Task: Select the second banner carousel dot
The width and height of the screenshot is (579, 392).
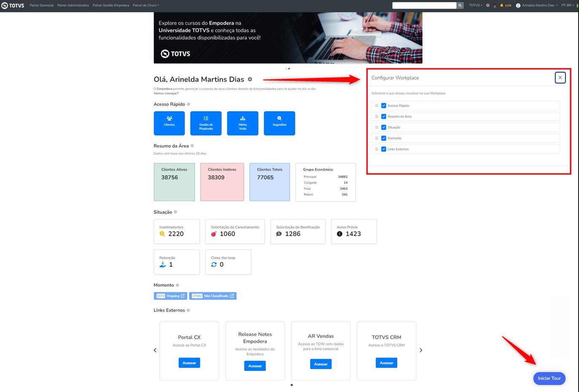Action: [289, 69]
